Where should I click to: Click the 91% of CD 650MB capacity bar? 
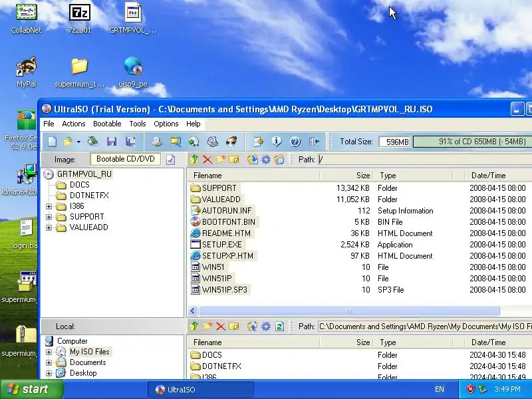coord(472,142)
